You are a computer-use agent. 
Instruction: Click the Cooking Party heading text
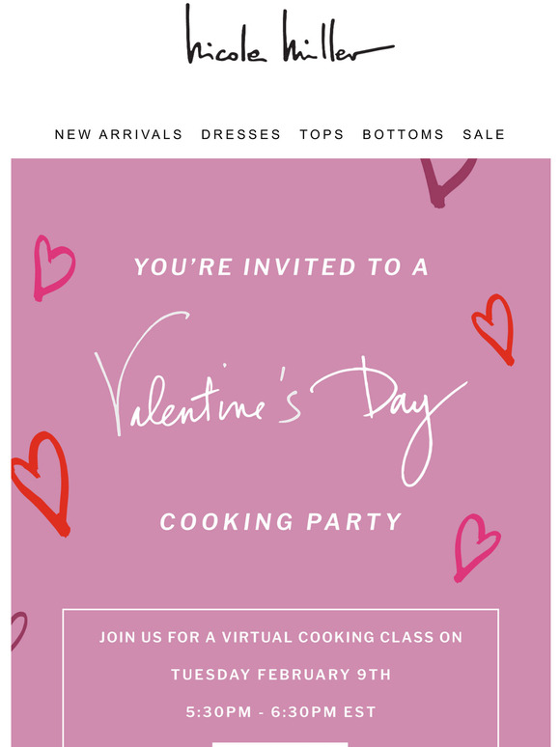click(281, 522)
